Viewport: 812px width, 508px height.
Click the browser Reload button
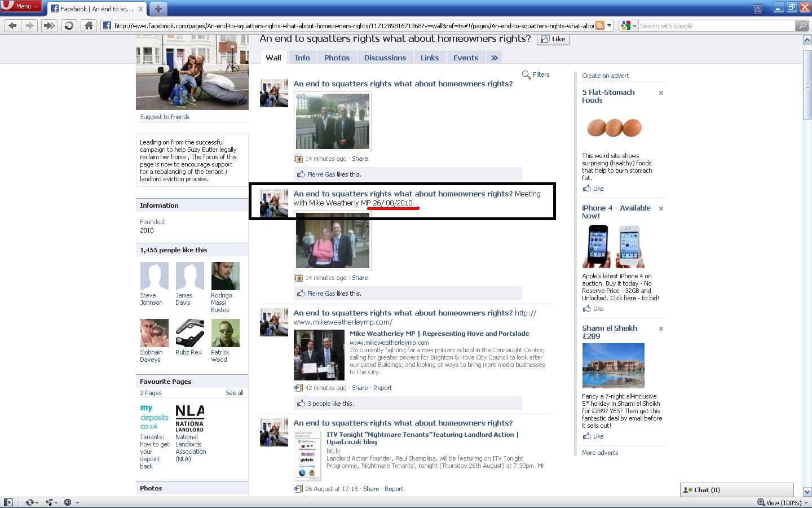coord(69,25)
